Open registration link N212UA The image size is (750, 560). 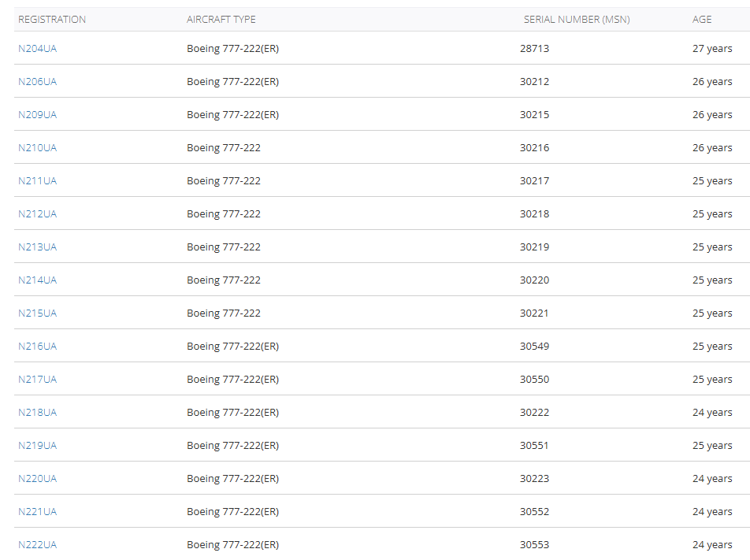[37, 213]
